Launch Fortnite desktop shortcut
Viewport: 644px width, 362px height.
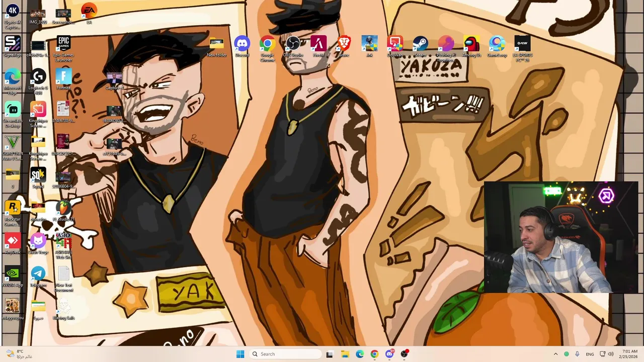(63, 79)
